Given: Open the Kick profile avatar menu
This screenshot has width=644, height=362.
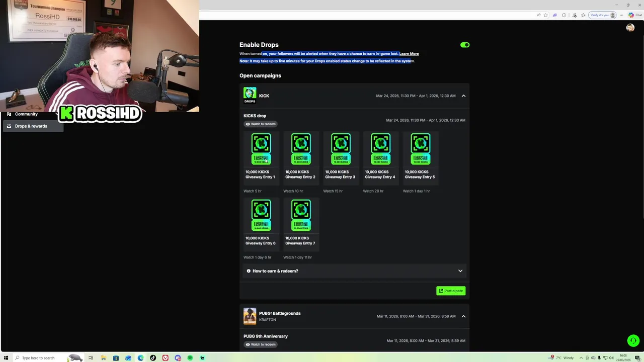Looking at the screenshot, I should pyautogui.click(x=630, y=28).
